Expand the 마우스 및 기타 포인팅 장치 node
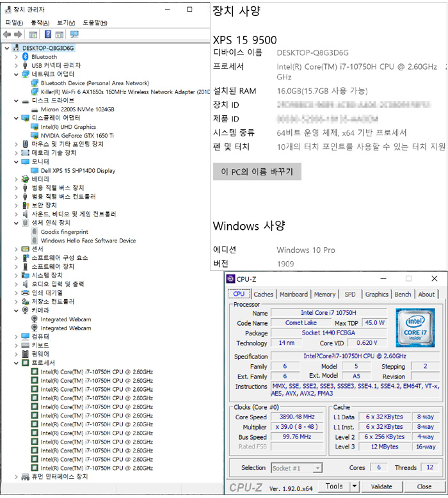Viewport: 448px width, 498px height. point(16,144)
